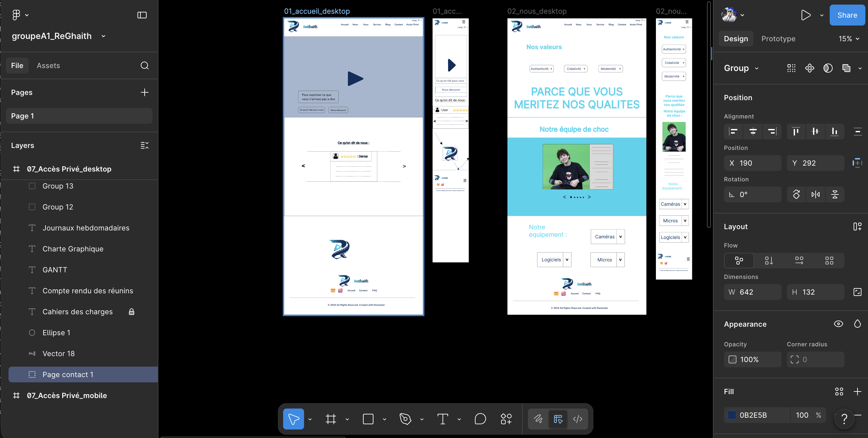Open chevron next to Figma logo

(x=27, y=15)
